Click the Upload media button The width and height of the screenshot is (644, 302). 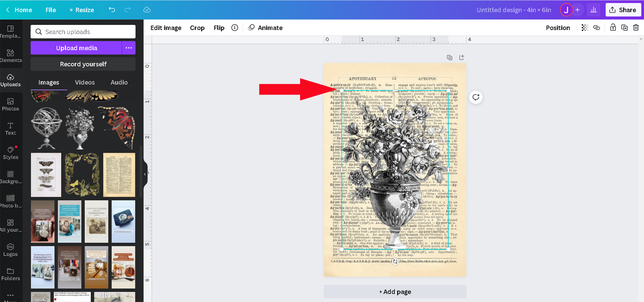76,48
